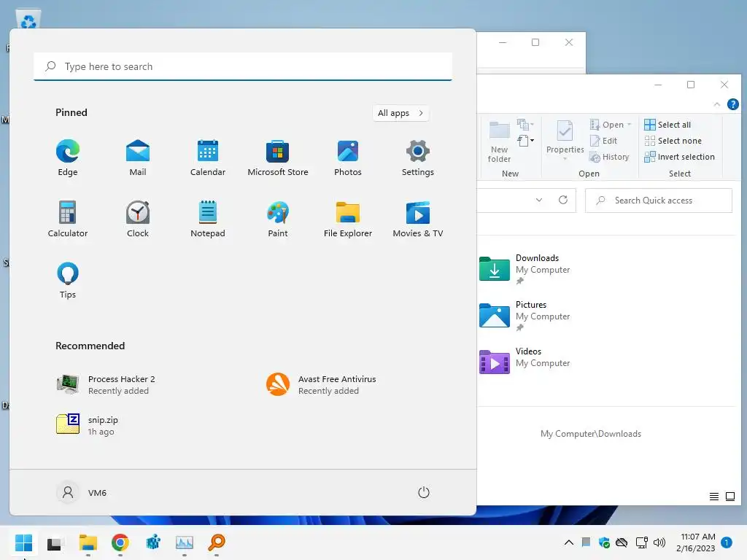Click History in Explorer ribbon
Image resolution: width=747 pixels, height=560 pixels.
[609, 157]
